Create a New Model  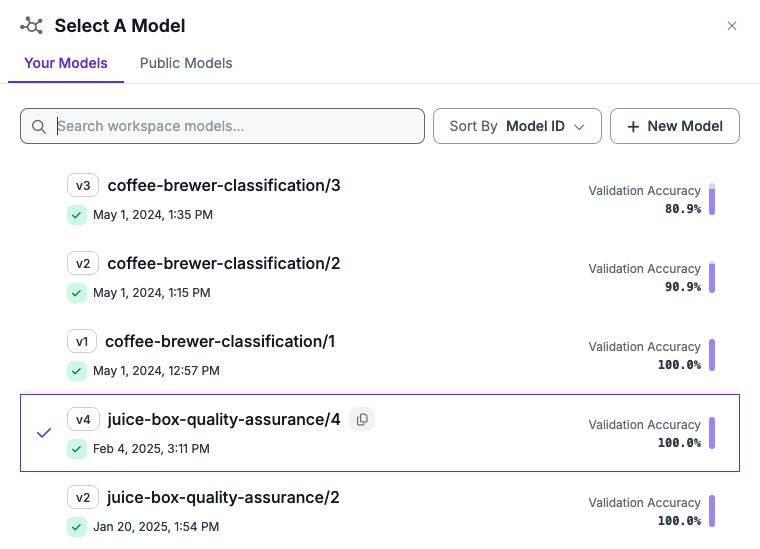pos(675,127)
